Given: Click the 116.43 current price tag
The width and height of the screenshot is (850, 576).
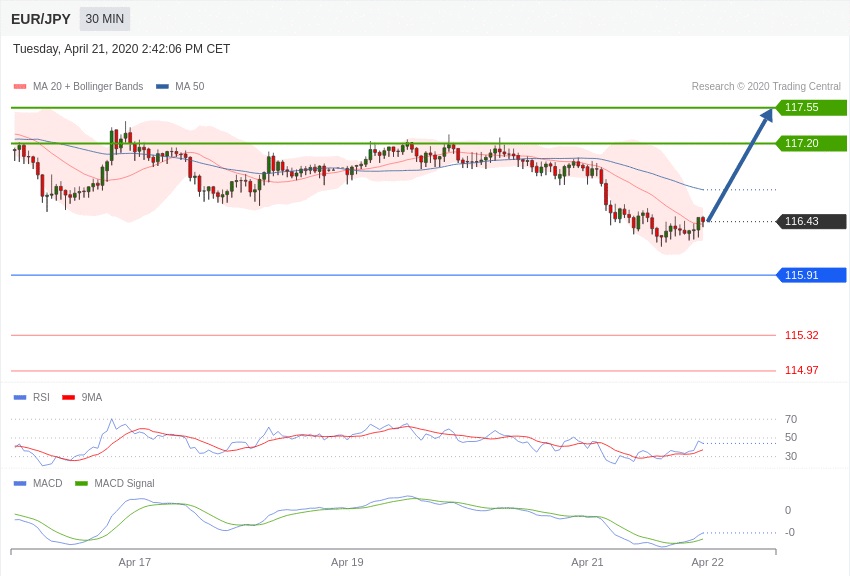Looking at the screenshot, I should [812, 221].
